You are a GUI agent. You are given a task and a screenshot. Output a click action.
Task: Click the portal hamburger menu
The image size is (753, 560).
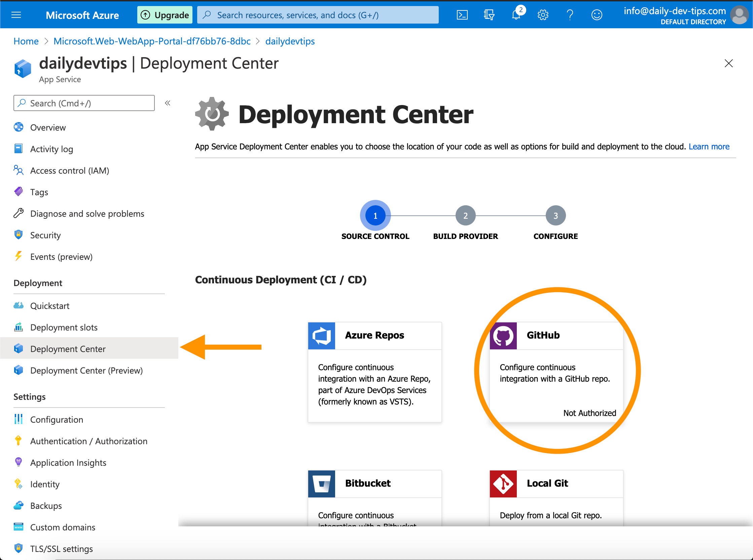click(16, 14)
